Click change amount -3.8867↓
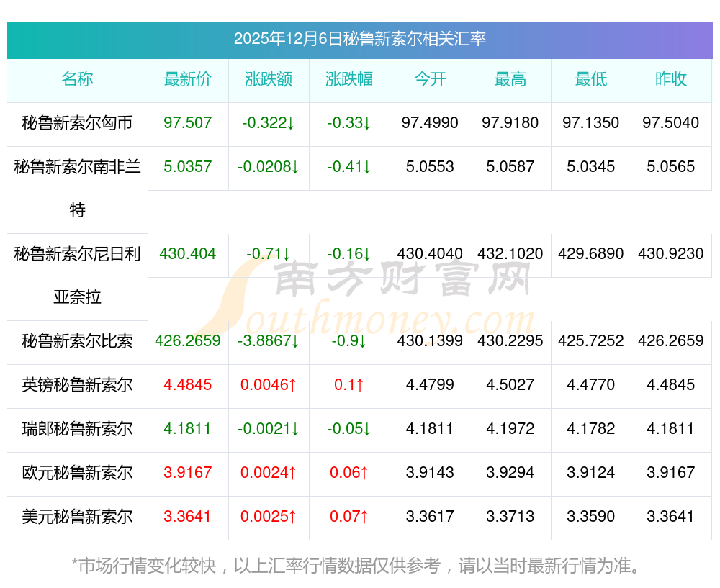This screenshot has height=588, width=720. tap(269, 341)
